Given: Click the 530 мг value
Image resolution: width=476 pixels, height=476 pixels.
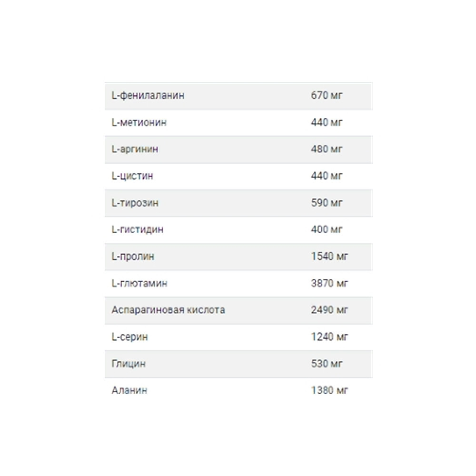Looking at the screenshot, I should coord(327,363).
